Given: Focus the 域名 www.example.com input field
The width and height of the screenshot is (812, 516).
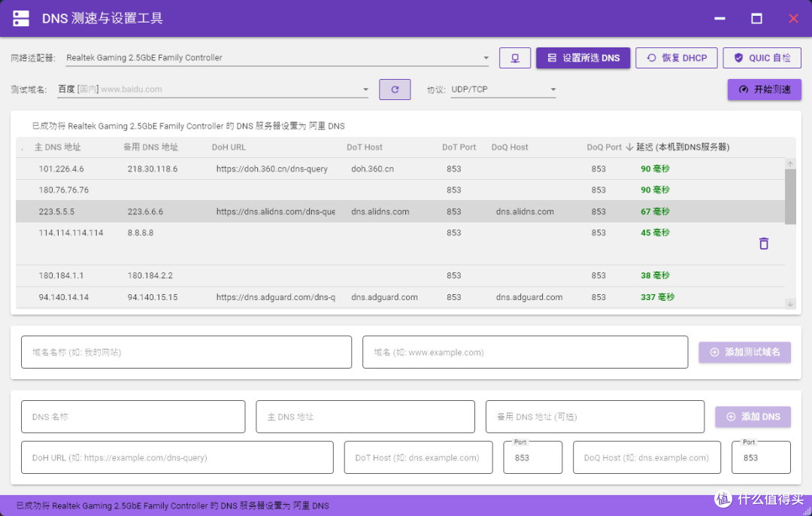Looking at the screenshot, I should click(525, 352).
